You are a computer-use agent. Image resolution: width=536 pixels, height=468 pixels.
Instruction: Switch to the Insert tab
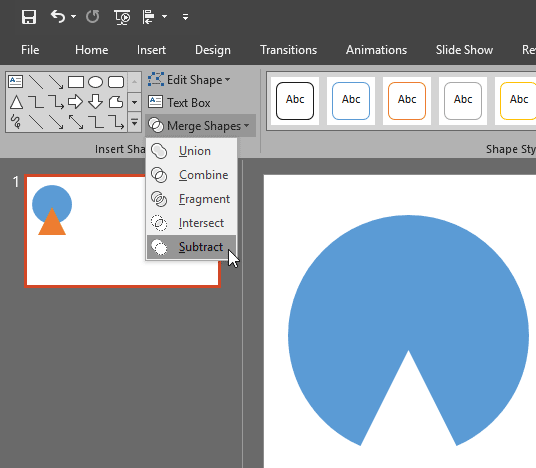point(151,50)
